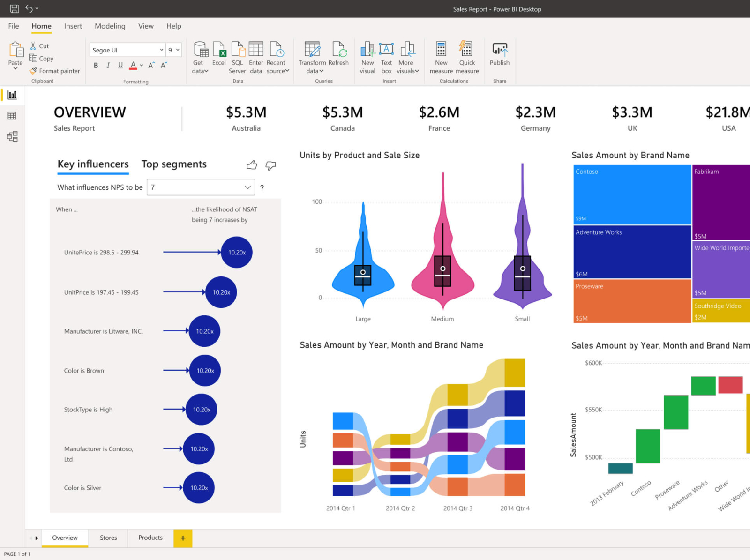This screenshot has height=560, width=750.
Task: Toggle underline formatting
Action: (x=120, y=66)
